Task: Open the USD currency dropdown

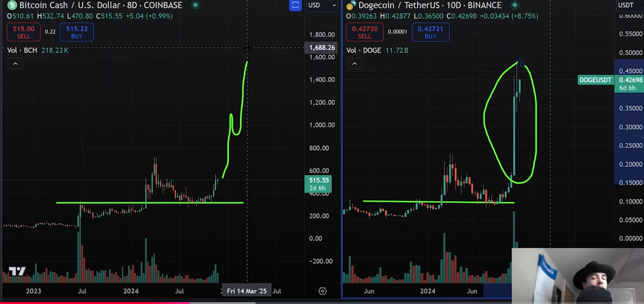Action: tap(322, 6)
